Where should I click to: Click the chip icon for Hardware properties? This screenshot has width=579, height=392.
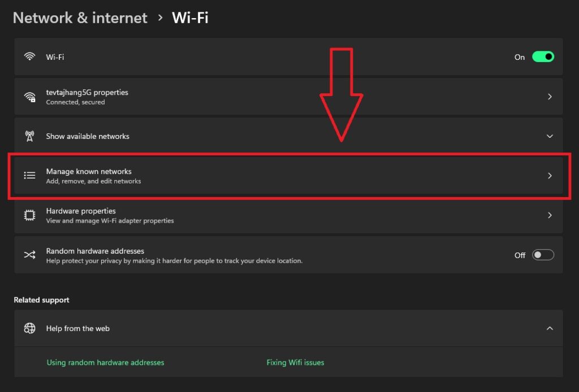click(29, 215)
